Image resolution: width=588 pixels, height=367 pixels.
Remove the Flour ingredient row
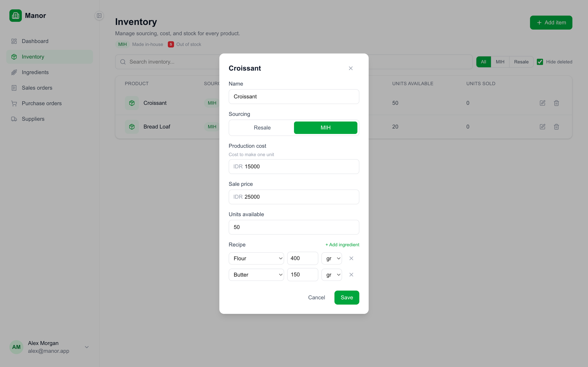click(x=351, y=258)
